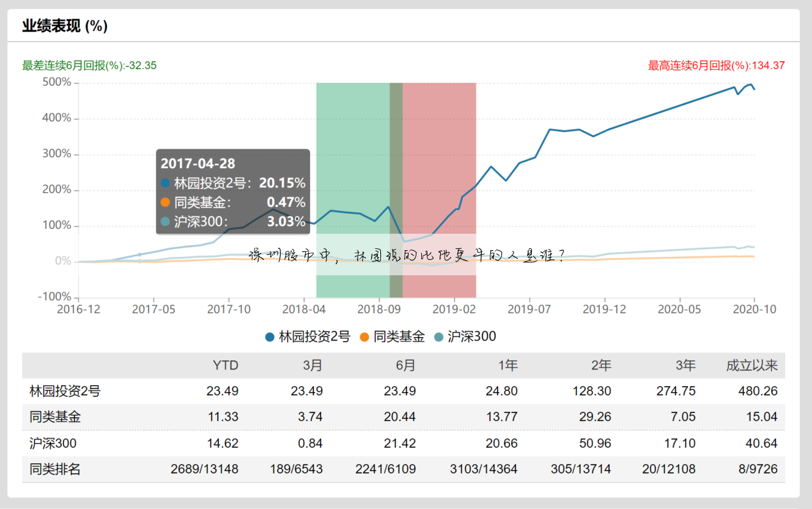The image size is (812, 509).
Task: Click the 50.96 cell
Action: tap(596, 443)
